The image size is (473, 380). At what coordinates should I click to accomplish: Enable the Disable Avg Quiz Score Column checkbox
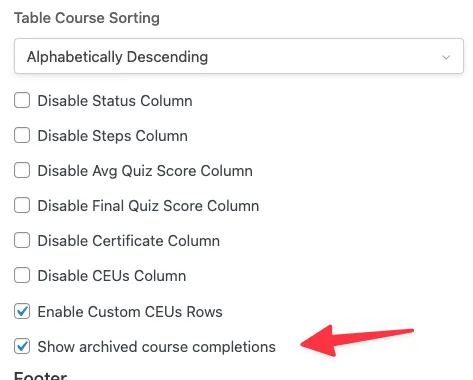22,170
